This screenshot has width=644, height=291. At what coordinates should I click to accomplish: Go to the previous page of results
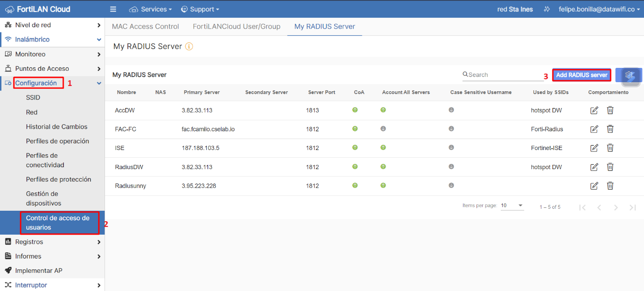599,207
